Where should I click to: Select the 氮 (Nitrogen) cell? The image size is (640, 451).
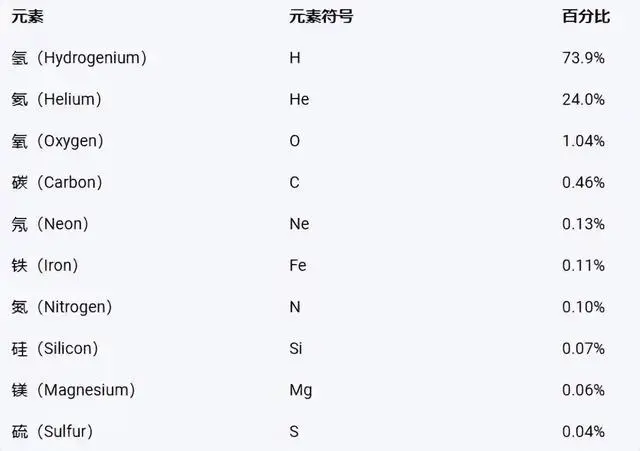pyautogui.click(x=62, y=307)
